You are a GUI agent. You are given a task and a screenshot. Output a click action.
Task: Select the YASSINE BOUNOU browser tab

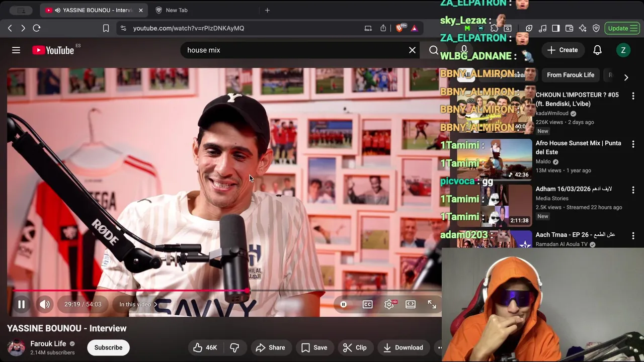93,10
